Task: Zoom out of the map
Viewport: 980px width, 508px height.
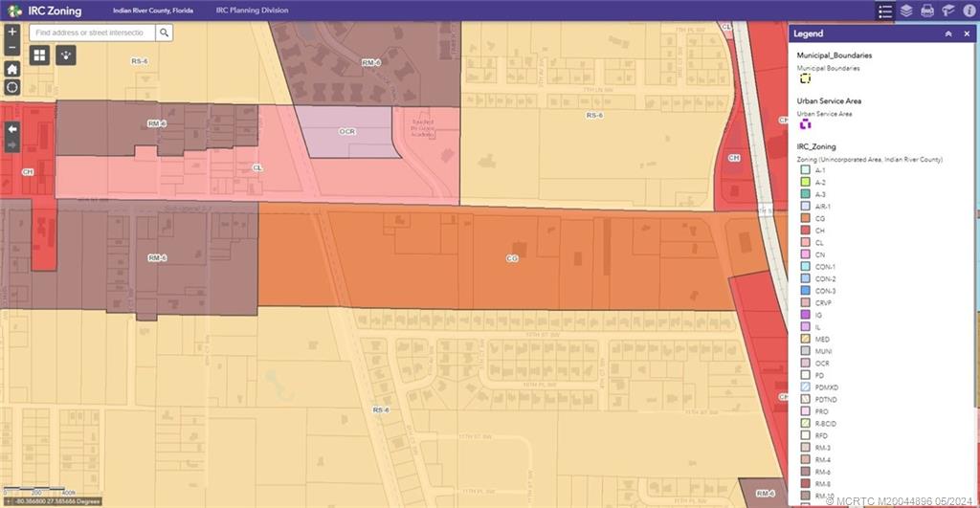Action: pyautogui.click(x=11, y=47)
